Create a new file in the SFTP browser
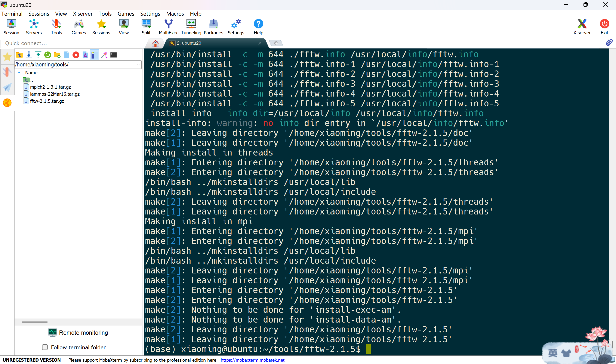This screenshot has width=616, height=364. 67,55
